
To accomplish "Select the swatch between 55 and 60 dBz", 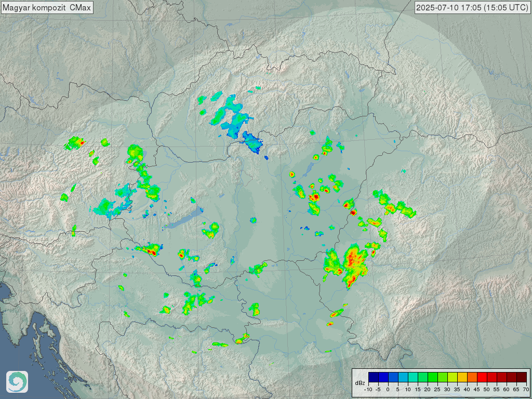I will 502,377.
